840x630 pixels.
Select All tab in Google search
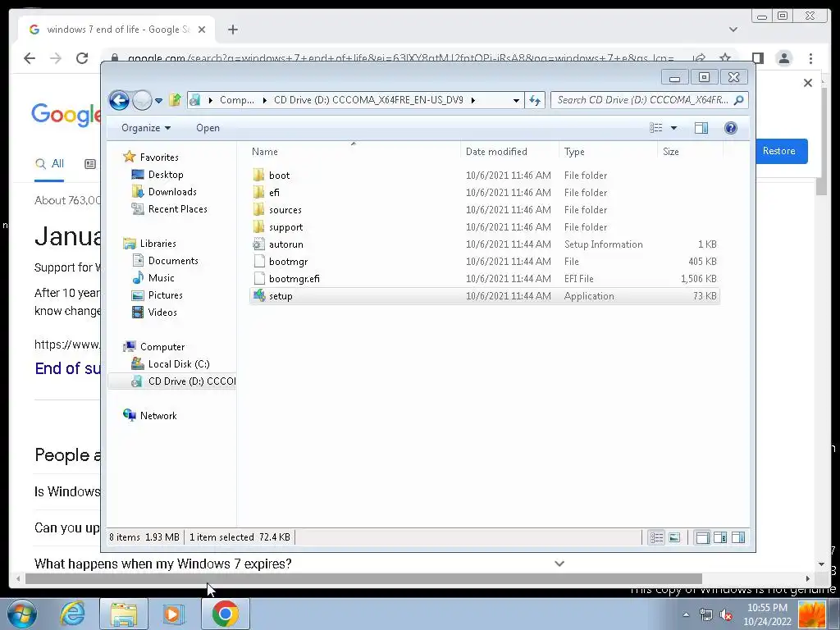49,164
